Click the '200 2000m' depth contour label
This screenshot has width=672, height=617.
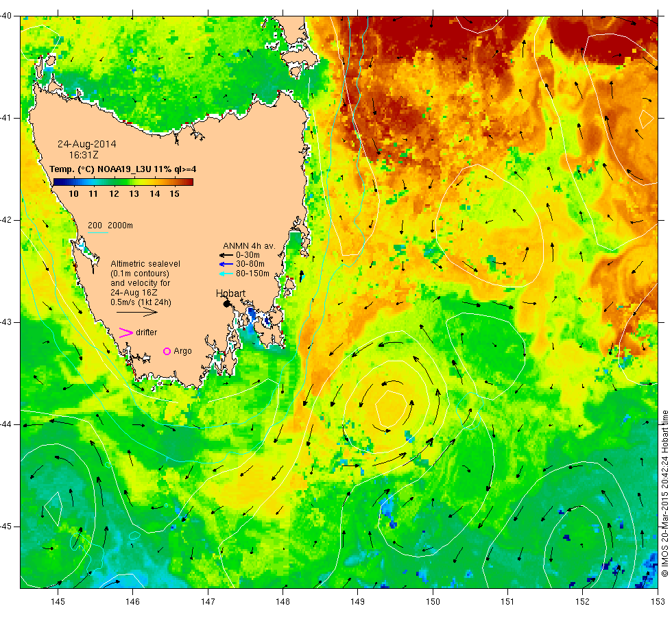coord(110,226)
